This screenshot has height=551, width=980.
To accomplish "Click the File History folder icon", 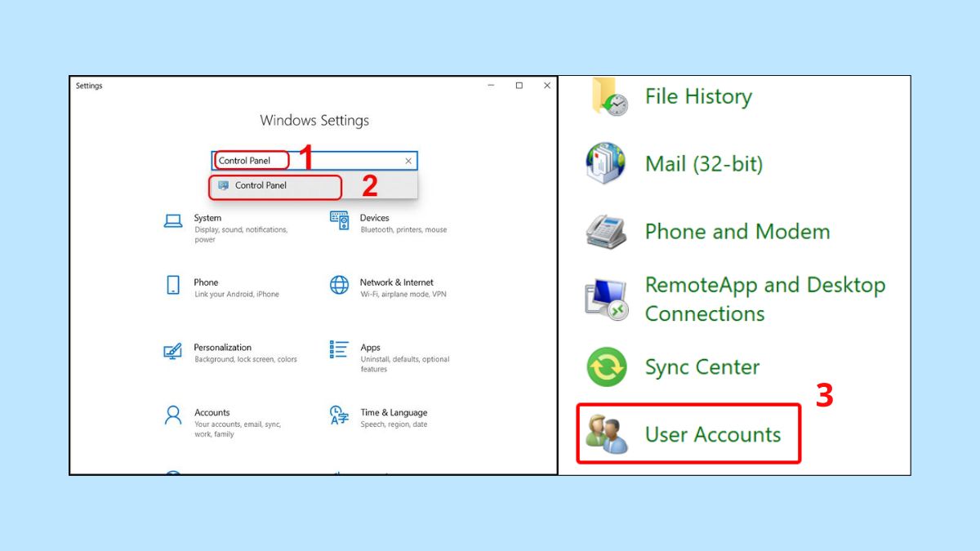I will (609, 97).
